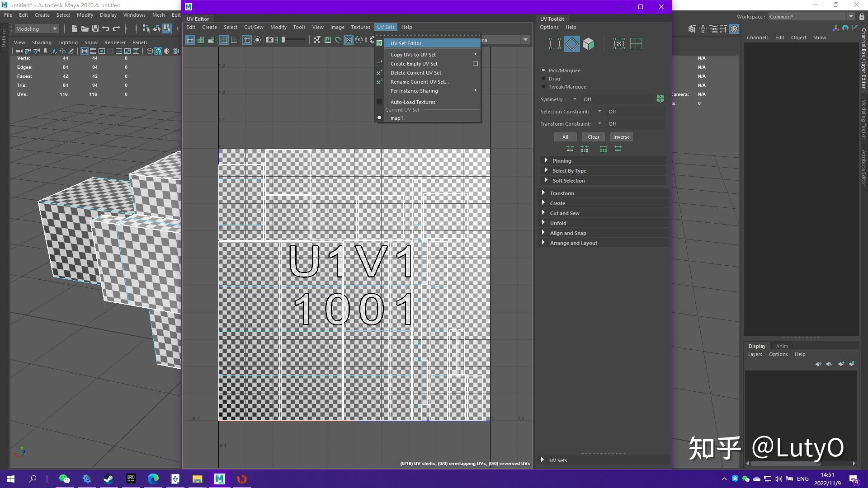
Task: Open the Symmetry dropdown arrow
Action: 575,99
